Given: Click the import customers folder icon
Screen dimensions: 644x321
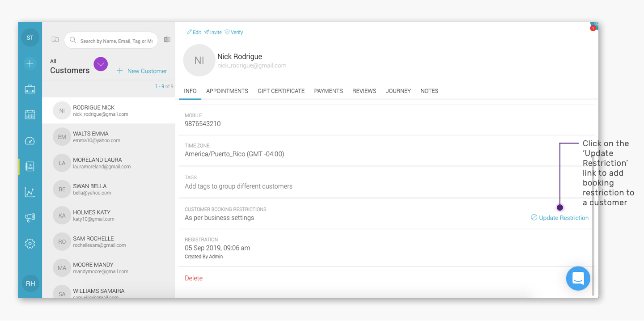Looking at the screenshot, I should (x=55, y=39).
